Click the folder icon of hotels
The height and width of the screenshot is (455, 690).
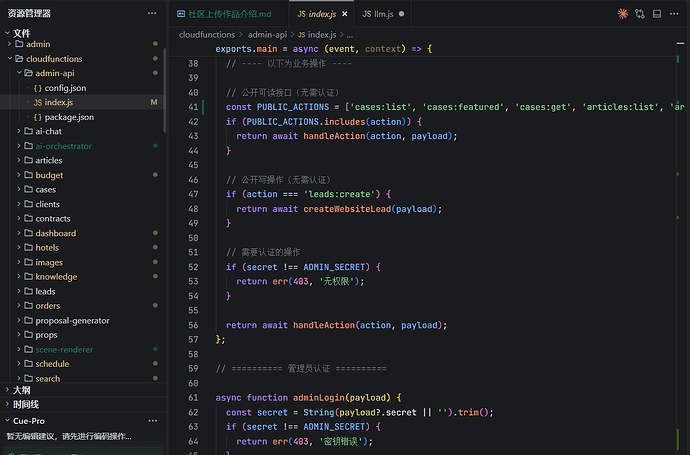point(29,247)
